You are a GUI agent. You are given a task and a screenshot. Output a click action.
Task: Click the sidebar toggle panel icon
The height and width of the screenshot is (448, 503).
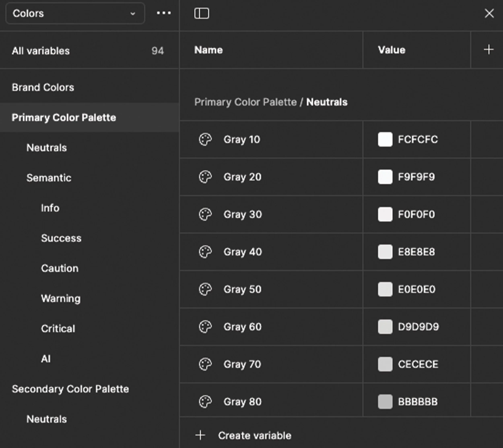click(x=202, y=13)
